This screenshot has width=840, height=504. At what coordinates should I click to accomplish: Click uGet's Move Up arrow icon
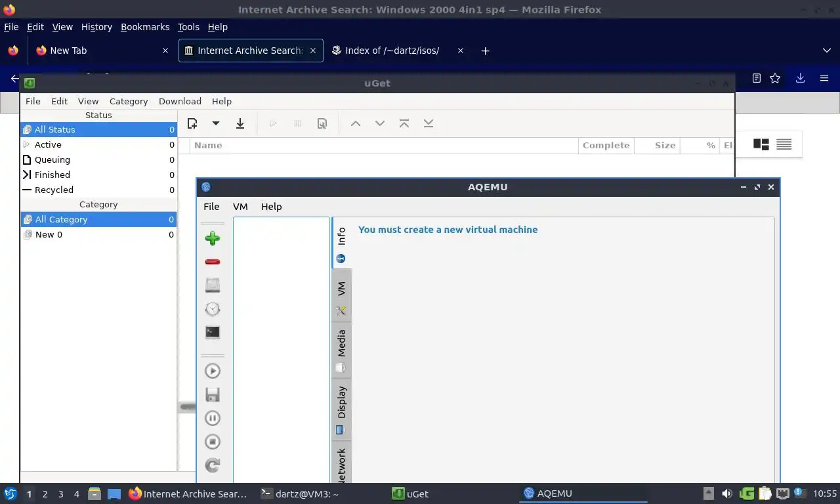point(355,123)
